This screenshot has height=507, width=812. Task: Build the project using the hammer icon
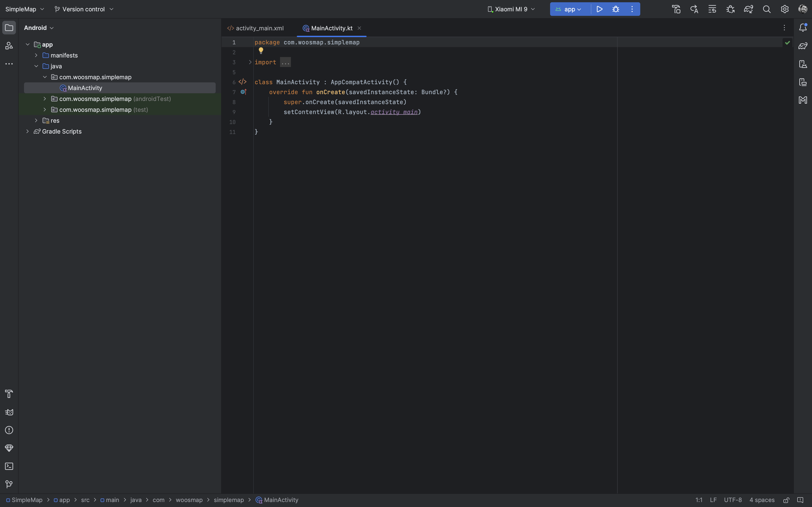click(x=676, y=9)
